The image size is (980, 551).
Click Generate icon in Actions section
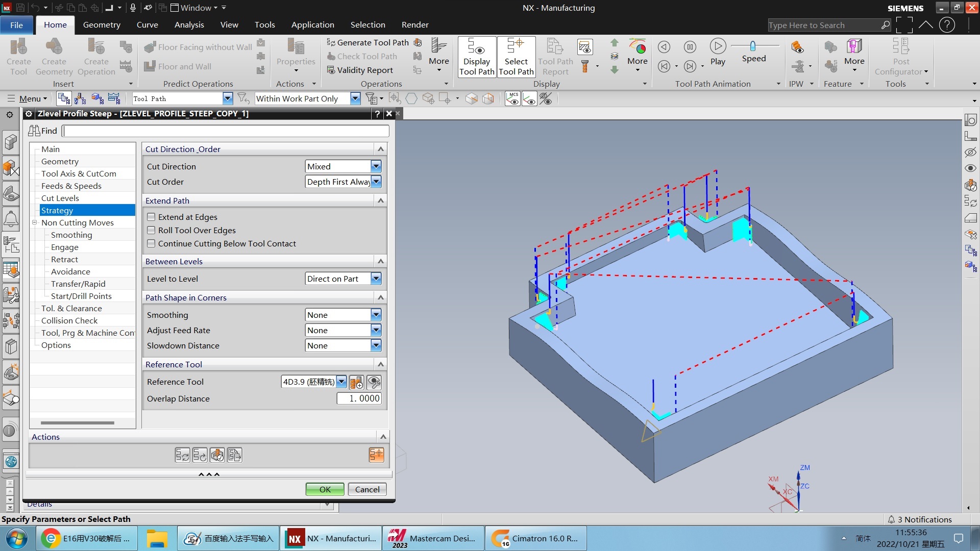point(182,455)
